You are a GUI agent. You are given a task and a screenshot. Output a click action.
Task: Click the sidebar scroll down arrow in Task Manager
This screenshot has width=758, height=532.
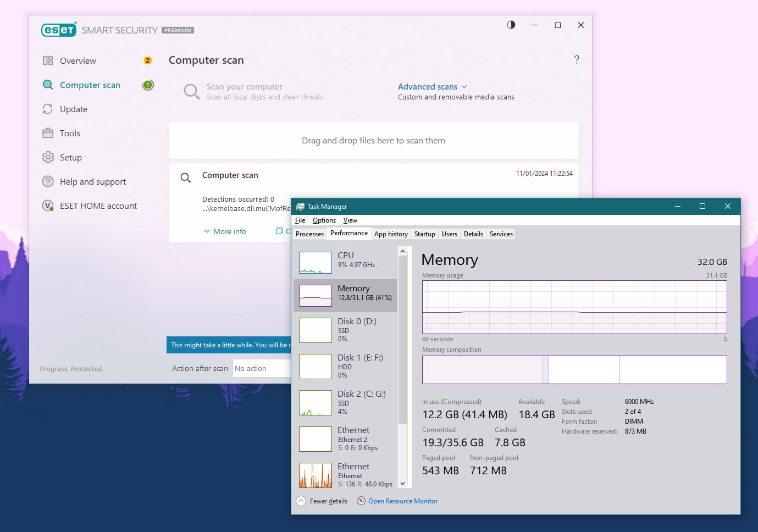pyautogui.click(x=402, y=484)
